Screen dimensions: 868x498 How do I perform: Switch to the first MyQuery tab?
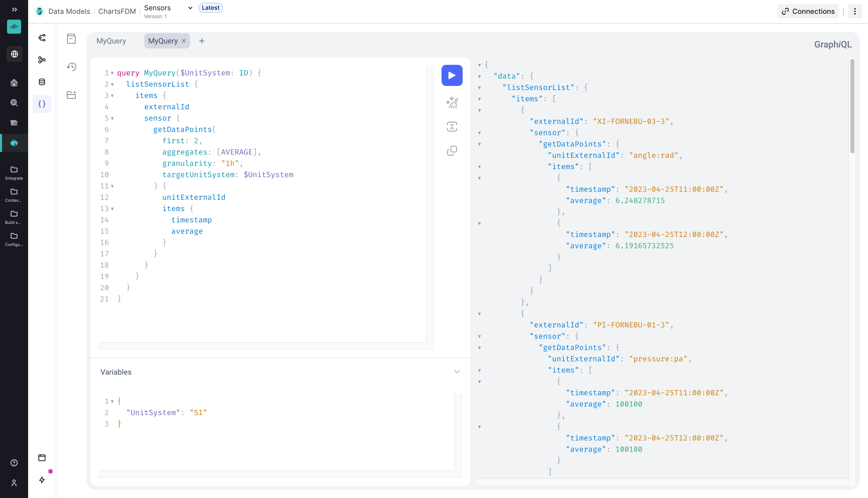(x=111, y=41)
